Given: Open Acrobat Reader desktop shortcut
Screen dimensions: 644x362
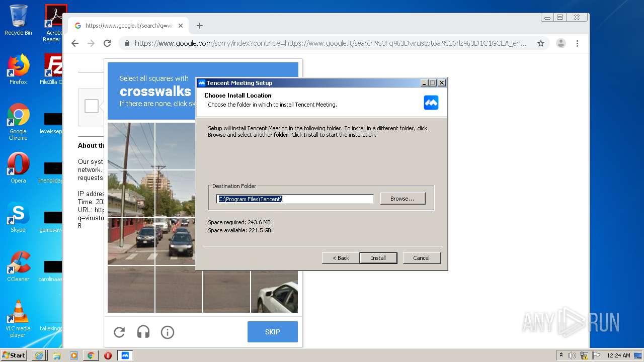Looking at the screenshot, I should (x=54, y=23).
